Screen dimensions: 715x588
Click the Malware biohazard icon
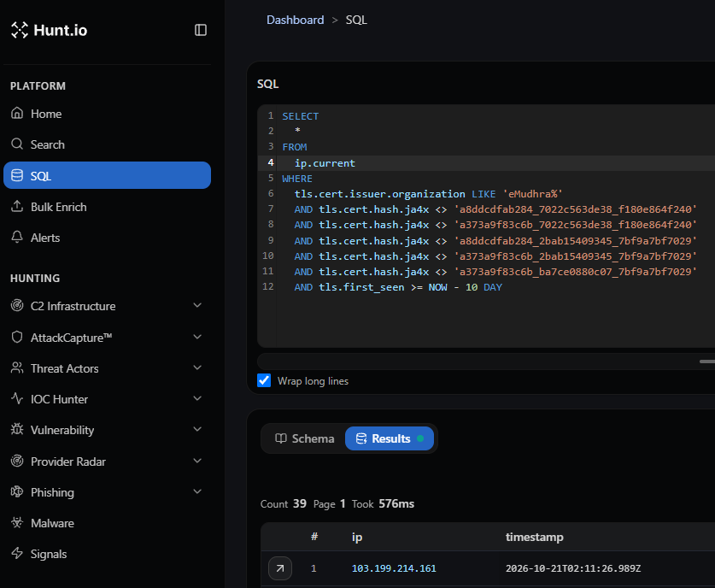coord(17,523)
